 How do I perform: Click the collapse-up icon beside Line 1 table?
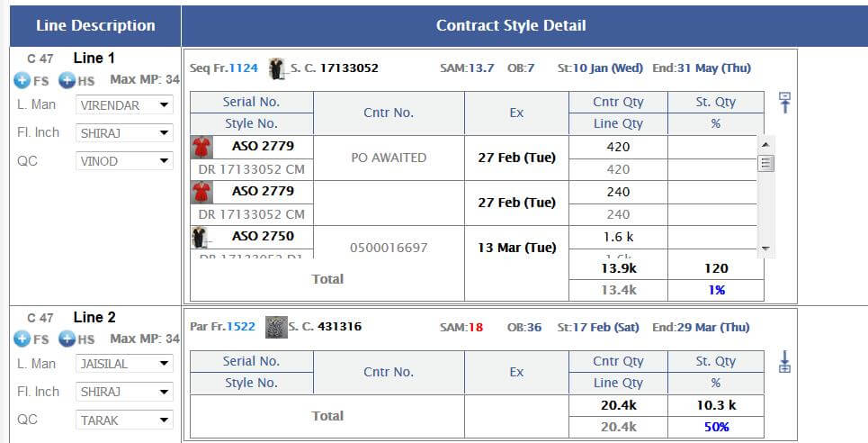784,103
